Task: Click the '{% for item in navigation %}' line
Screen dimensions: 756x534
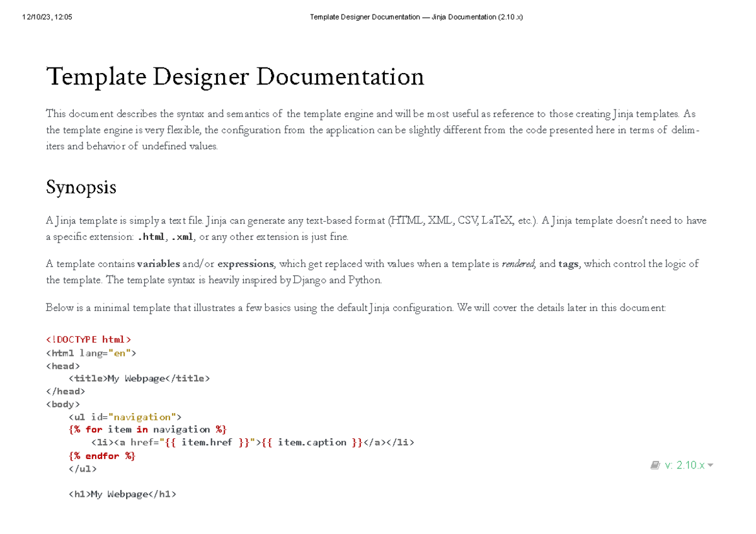Action: click(147, 429)
